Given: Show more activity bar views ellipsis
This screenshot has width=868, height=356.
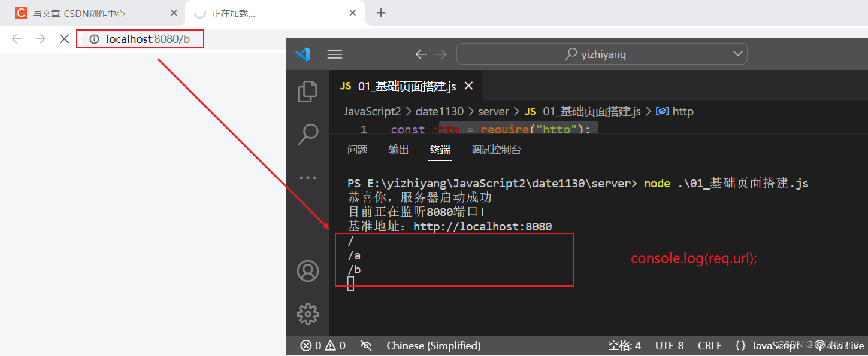Looking at the screenshot, I should tap(308, 178).
